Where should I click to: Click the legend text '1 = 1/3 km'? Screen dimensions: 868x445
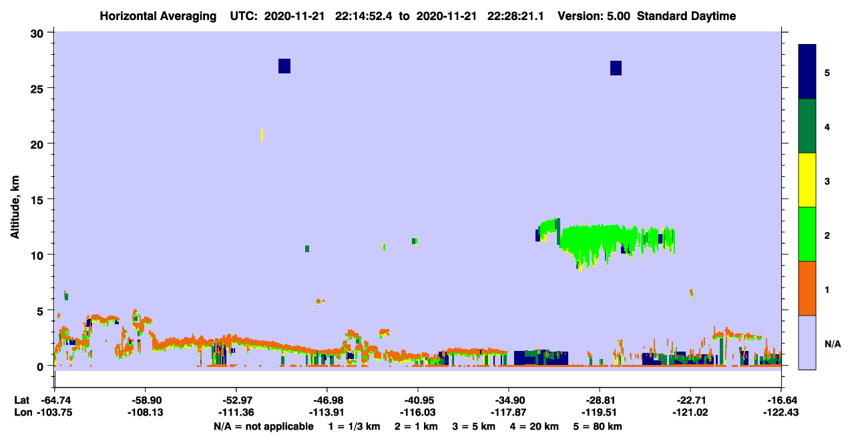tap(354, 426)
